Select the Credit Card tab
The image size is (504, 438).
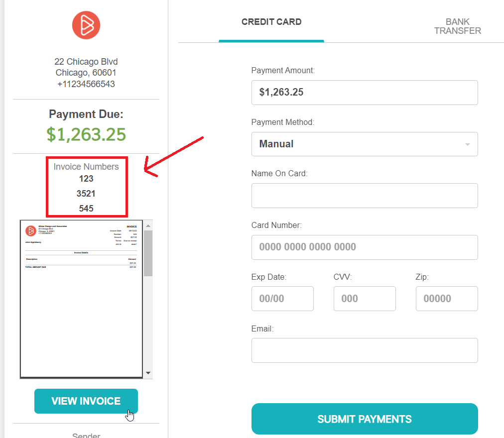tap(271, 22)
